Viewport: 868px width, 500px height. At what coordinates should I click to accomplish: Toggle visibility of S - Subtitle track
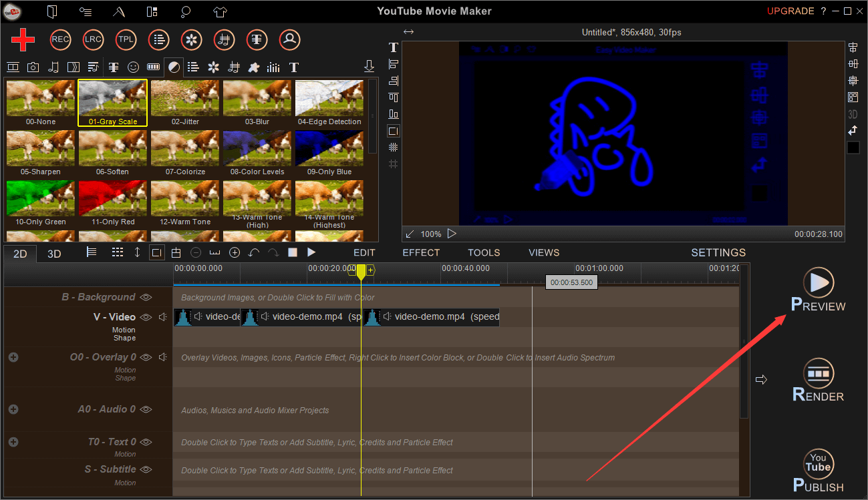click(146, 469)
